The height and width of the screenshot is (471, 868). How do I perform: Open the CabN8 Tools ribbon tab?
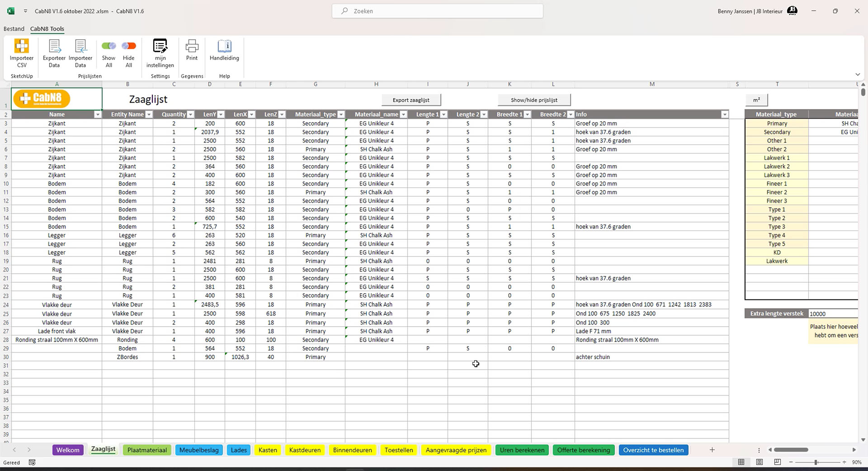[x=47, y=29]
